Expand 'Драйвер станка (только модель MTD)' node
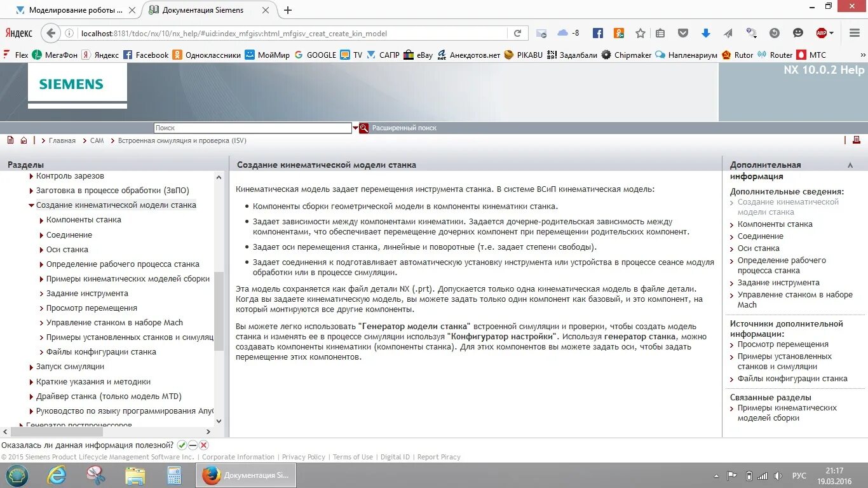Viewport: 868px width, 488px height. pos(31,396)
